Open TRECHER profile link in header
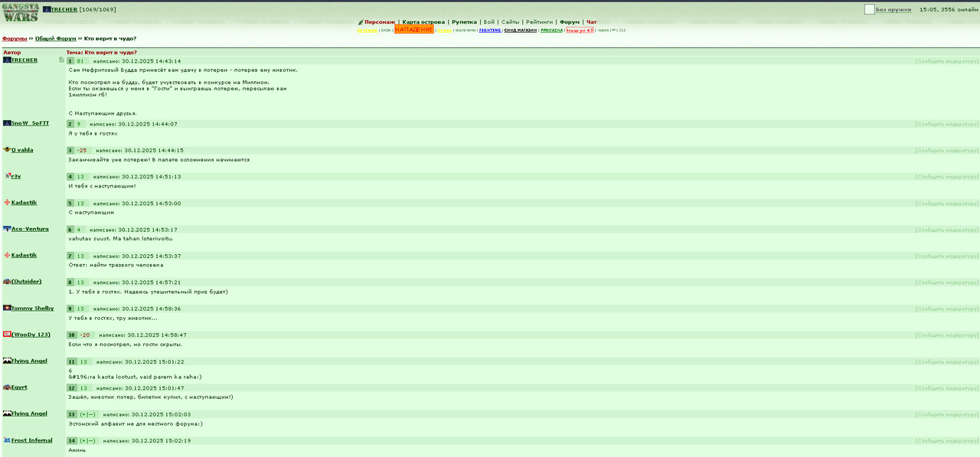Screen dimensions: 980x457 click(x=64, y=10)
